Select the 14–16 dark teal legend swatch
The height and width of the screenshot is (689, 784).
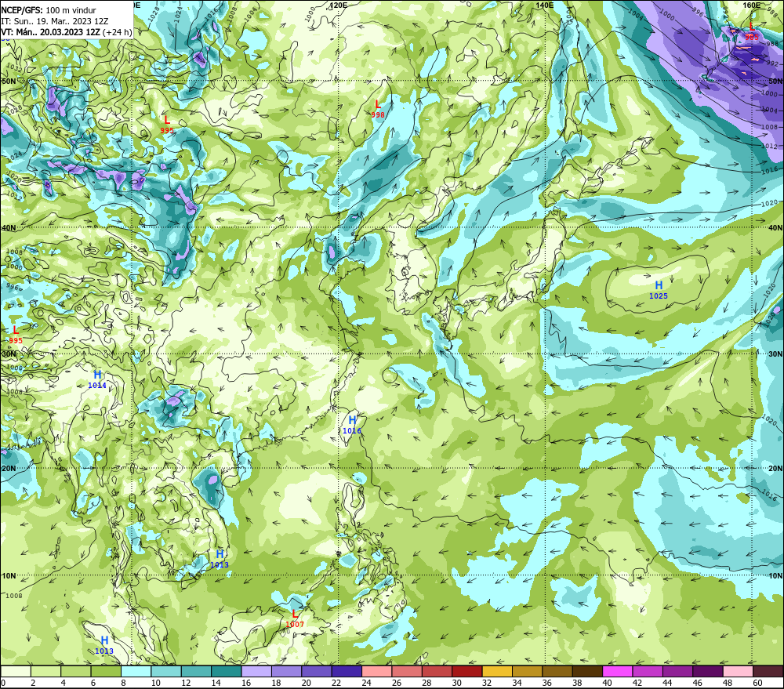tap(227, 671)
